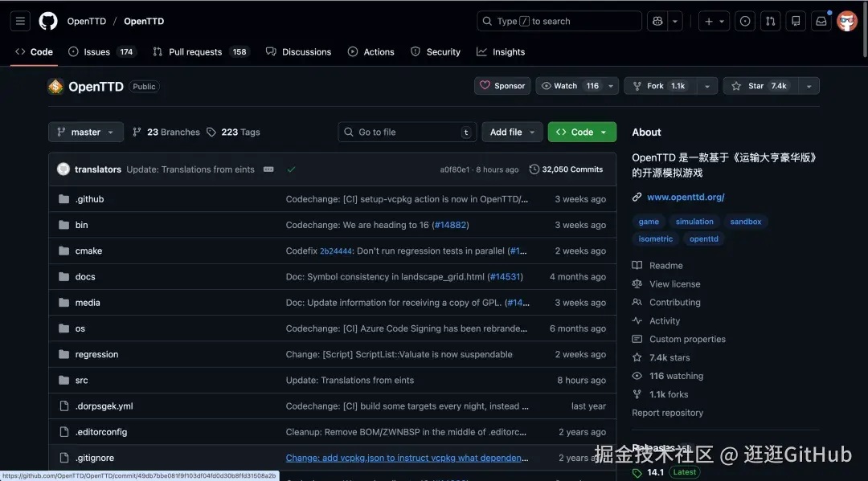
Task: Switch to the Issues tab
Action: tap(103, 52)
